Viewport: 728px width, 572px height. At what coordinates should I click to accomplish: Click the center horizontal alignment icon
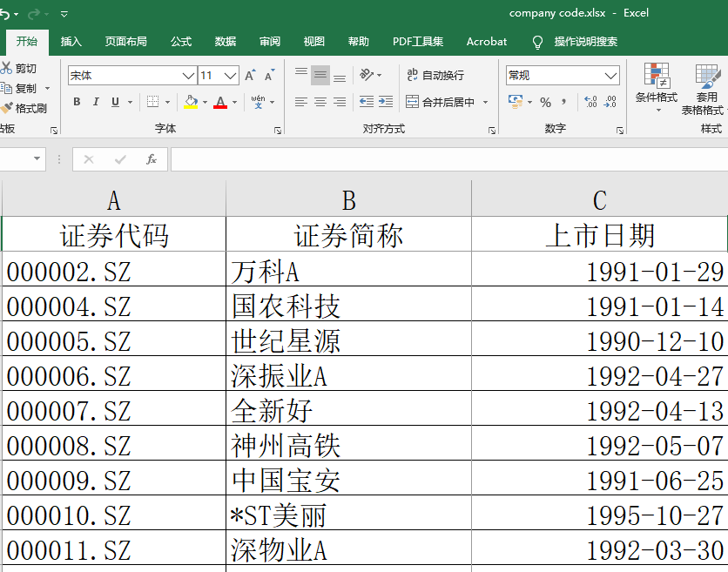click(320, 103)
